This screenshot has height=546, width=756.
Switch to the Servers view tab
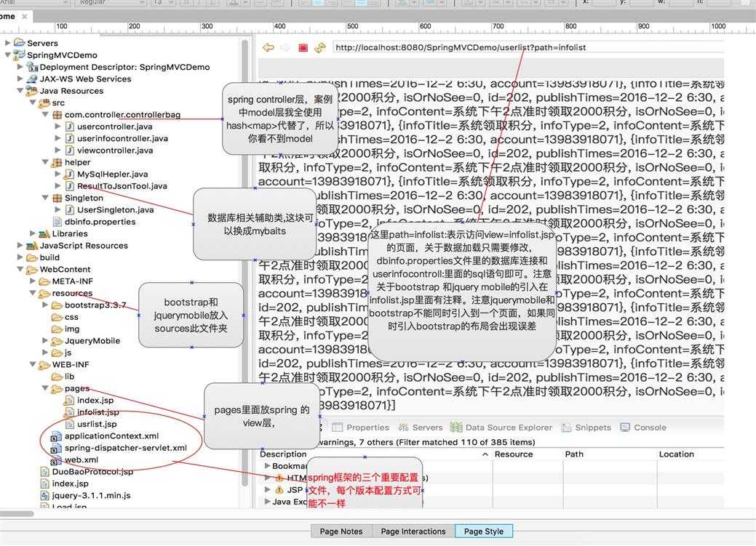421,427
